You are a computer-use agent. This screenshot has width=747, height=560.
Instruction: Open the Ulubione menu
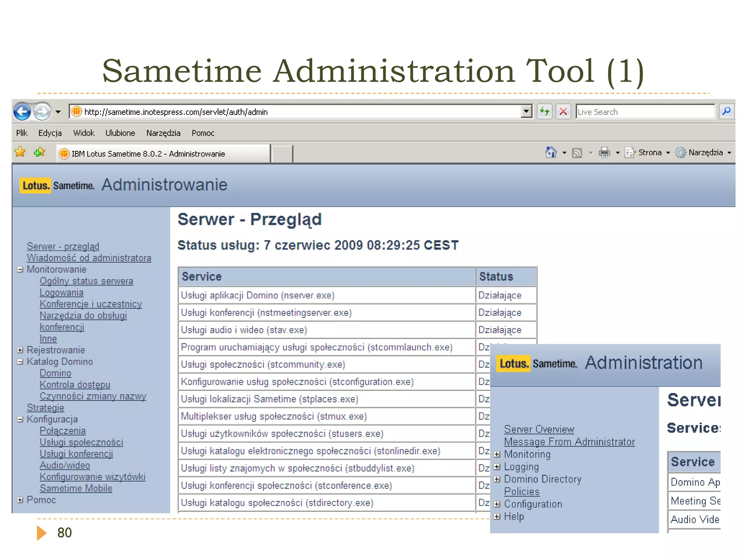(120, 133)
